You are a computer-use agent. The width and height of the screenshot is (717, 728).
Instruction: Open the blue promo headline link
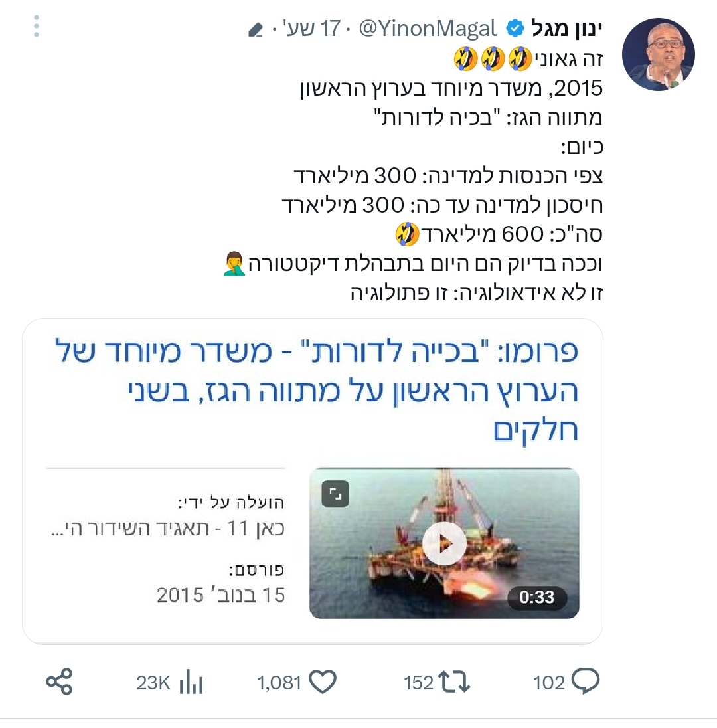tap(317, 391)
